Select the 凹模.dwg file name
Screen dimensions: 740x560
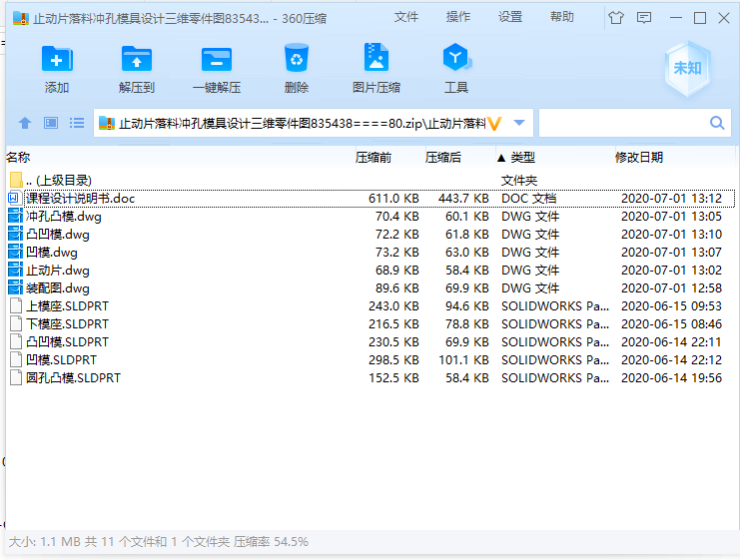[52, 252]
